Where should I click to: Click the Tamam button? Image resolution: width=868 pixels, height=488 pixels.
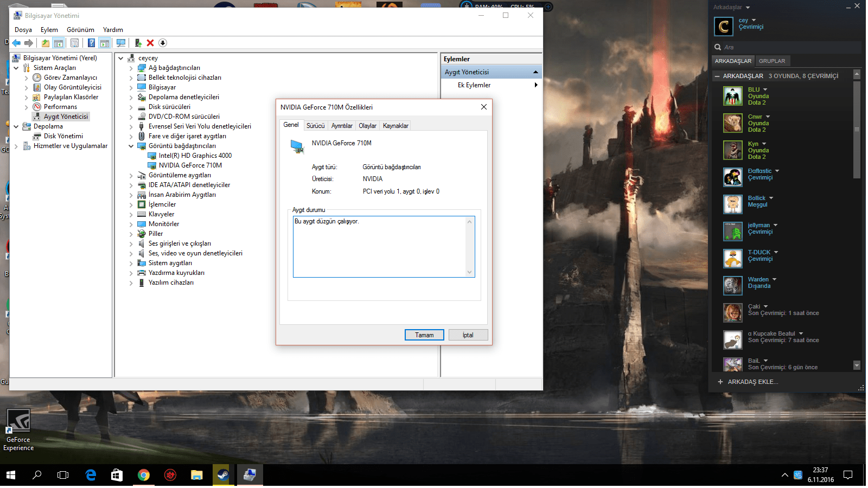click(424, 335)
